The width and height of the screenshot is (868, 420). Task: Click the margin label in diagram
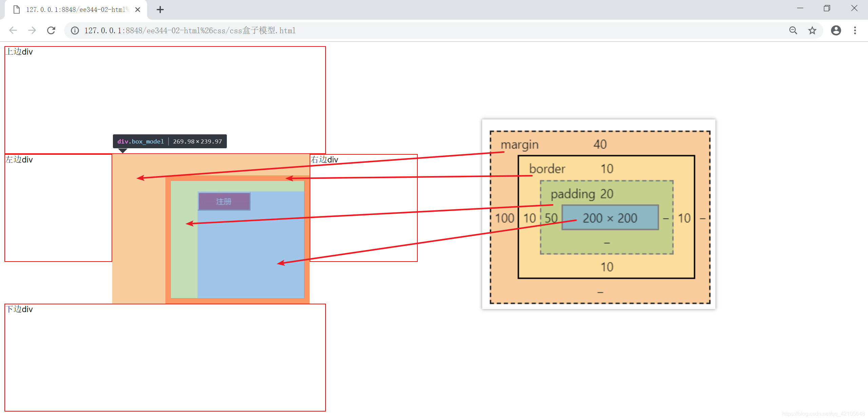(519, 145)
